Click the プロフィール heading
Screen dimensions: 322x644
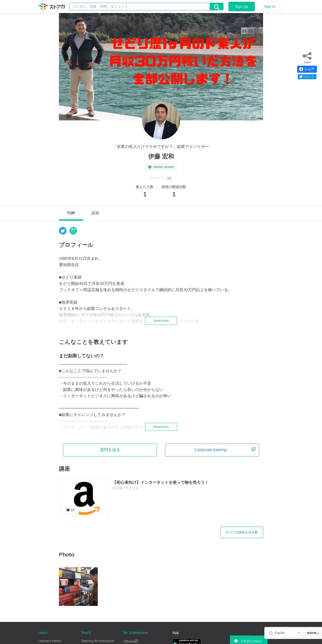point(76,245)
